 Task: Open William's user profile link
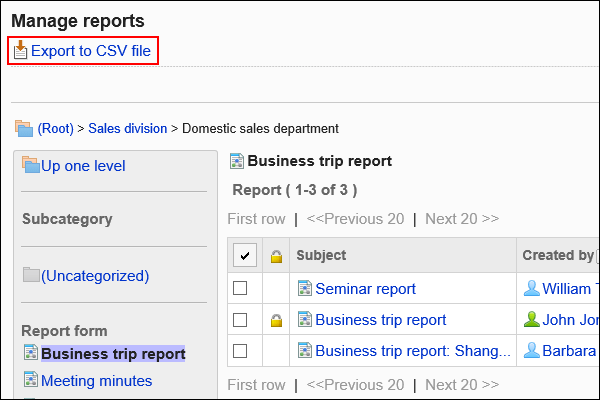[571, 289]
